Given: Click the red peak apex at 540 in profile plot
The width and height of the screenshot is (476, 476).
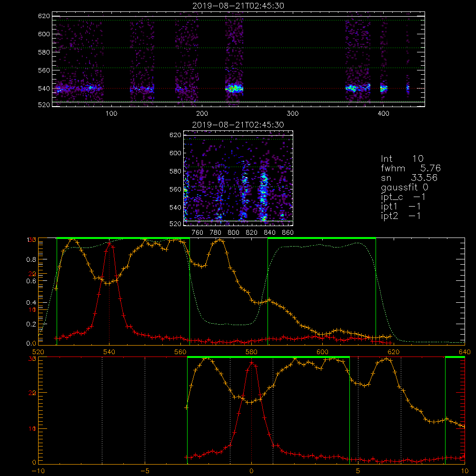Looking at the screenshot, I should coord(109,243).
